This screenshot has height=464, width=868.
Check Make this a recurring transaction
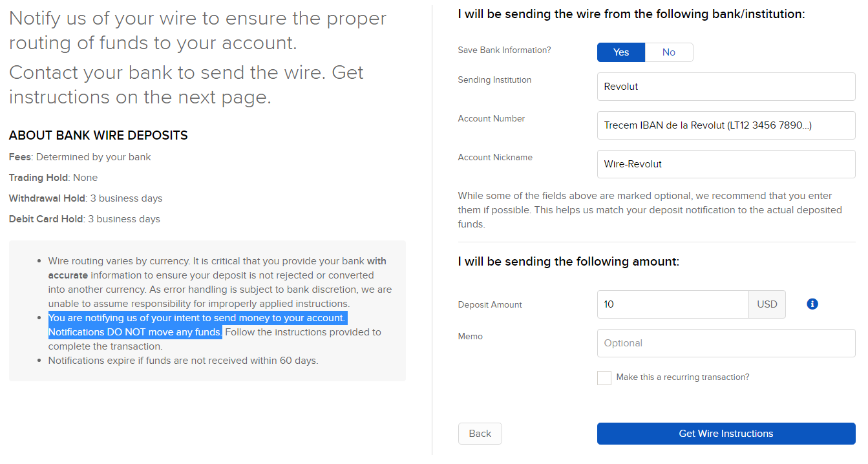tap(604, 377)
